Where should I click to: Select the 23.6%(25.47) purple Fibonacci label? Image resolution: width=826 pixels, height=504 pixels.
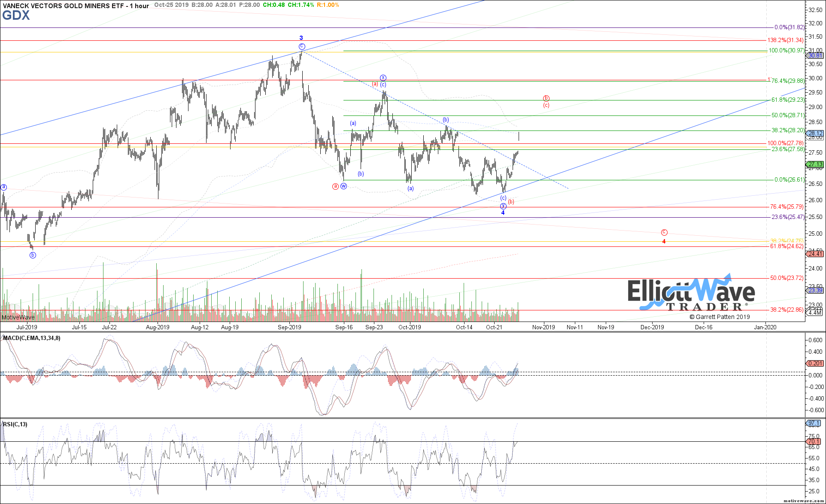click(x=788, y=217)
